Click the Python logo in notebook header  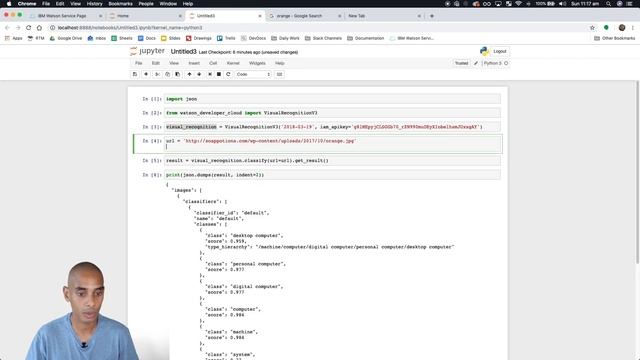[484, 51]
